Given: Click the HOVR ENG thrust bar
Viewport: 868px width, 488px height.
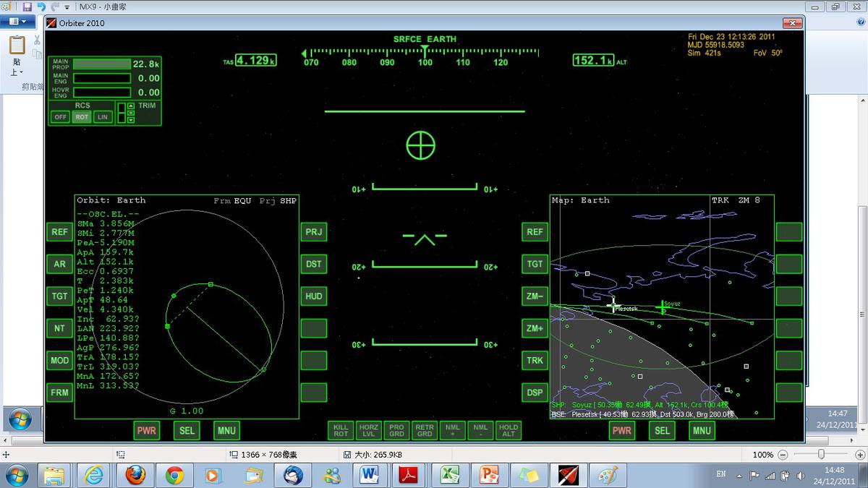Looking at the screenshot, I should click(x=102, y=93).
